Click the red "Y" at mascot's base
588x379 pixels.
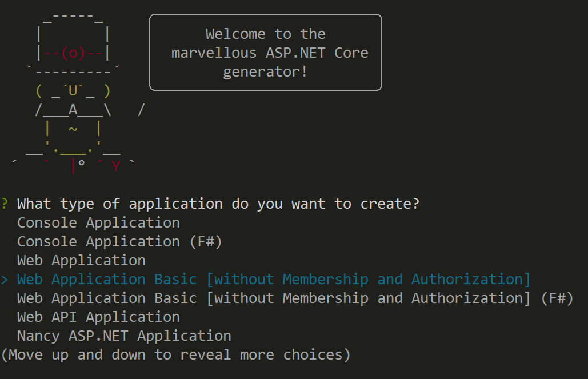click(116, 166)
